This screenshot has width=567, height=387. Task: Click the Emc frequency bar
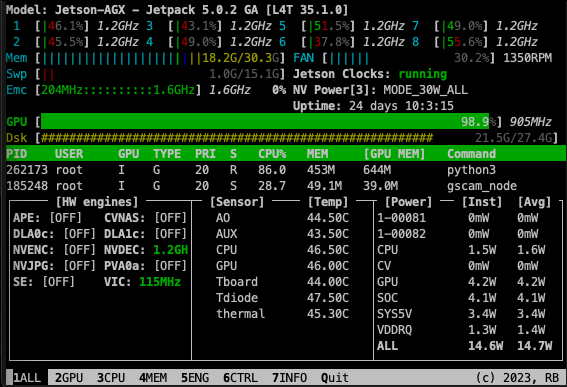click(x=118, y=90)
